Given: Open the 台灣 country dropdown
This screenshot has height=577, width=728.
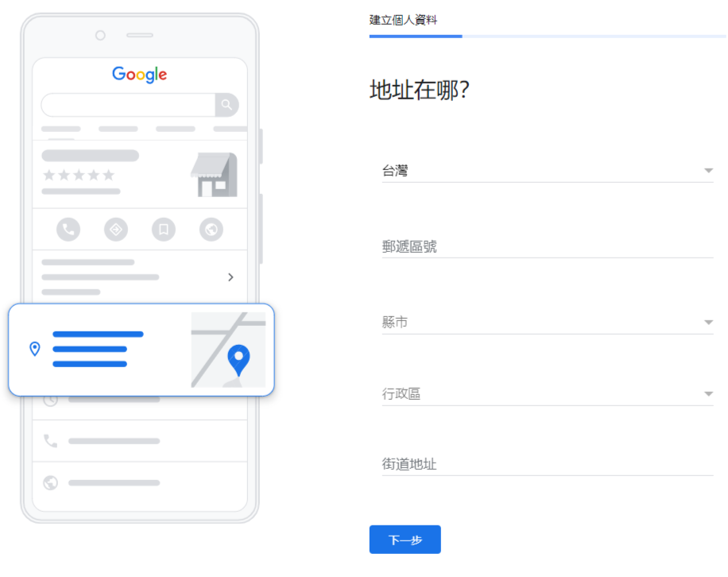Looking at the screenshot, I should click(x=548, y=171).
